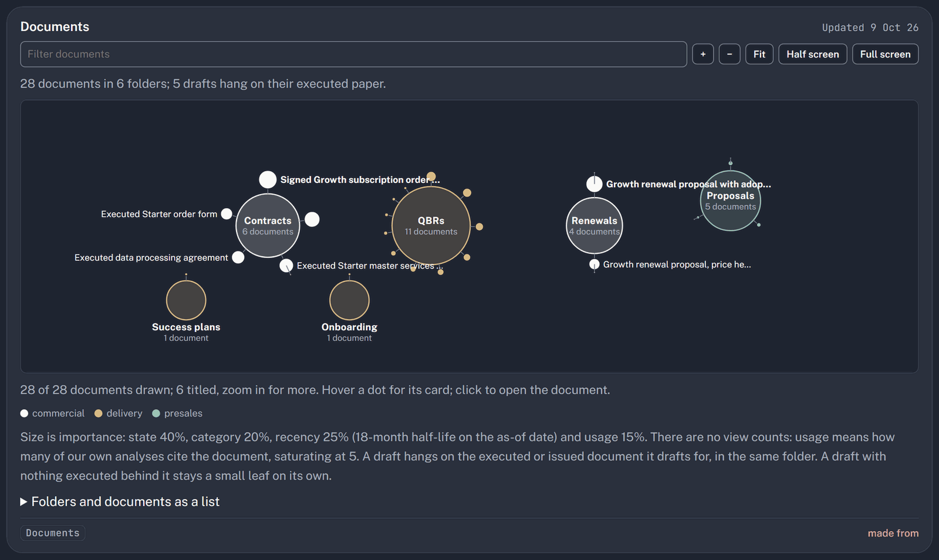Click the Fit button

tap(759, 54)
